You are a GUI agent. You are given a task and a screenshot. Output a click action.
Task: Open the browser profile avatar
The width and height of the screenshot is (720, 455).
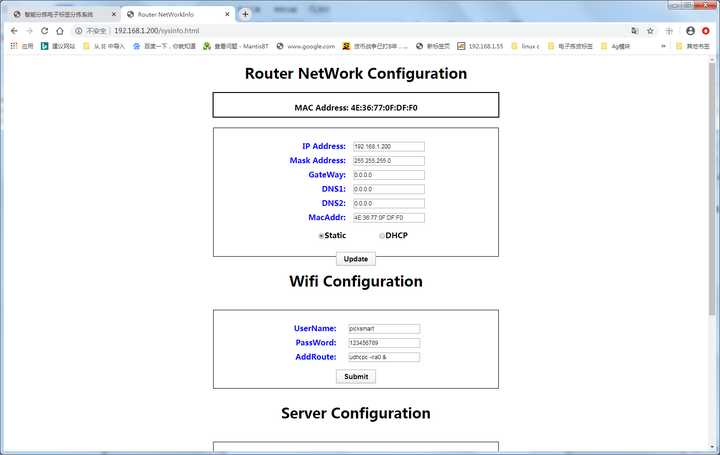(690, 31)
